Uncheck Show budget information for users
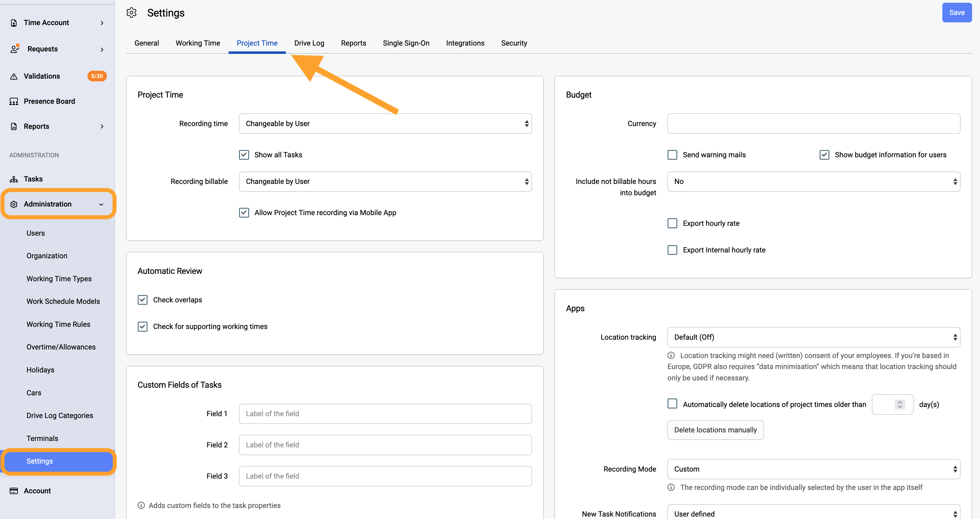 (x=825, y=155)
